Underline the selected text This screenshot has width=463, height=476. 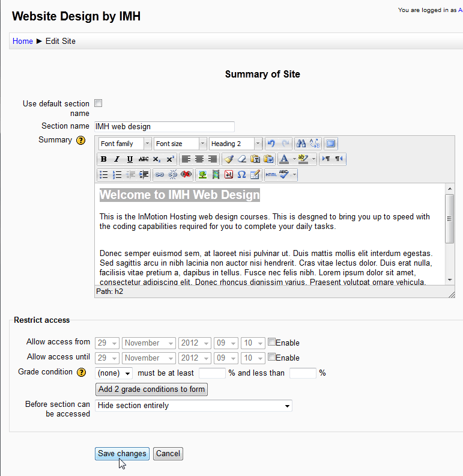coord(130,159)
